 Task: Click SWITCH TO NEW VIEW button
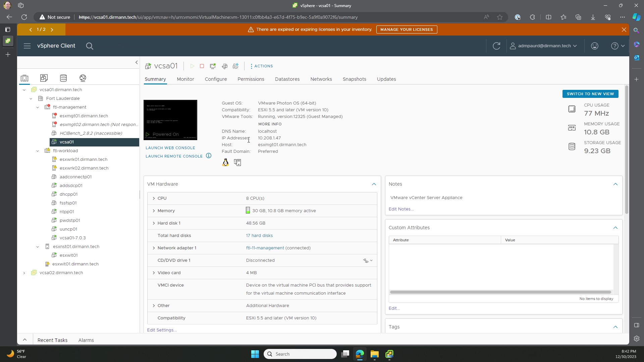(590, 94)
